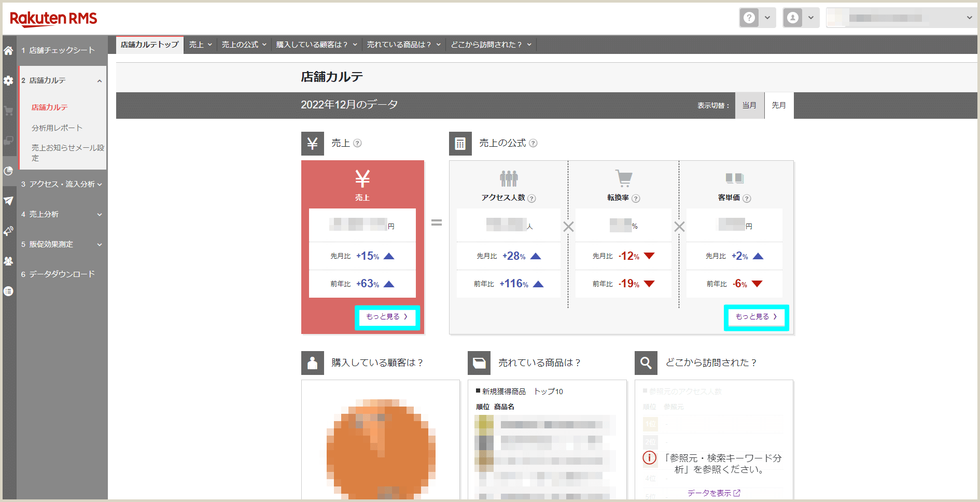
Task: Click the yen icon beside 売上 heading
Action: 312,144
